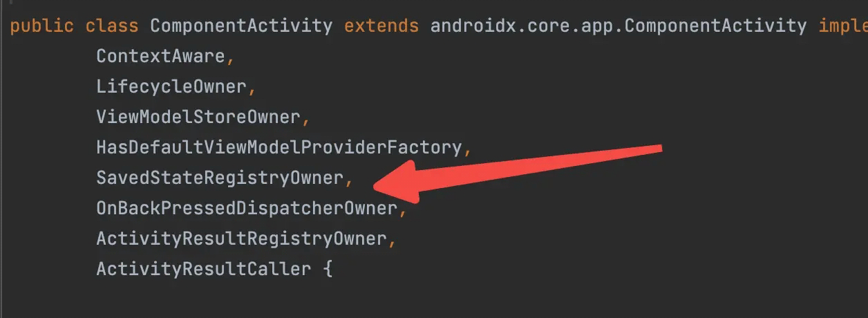Click HasDefaultViewModelProviderFactory in the implements list

(279, 147)
